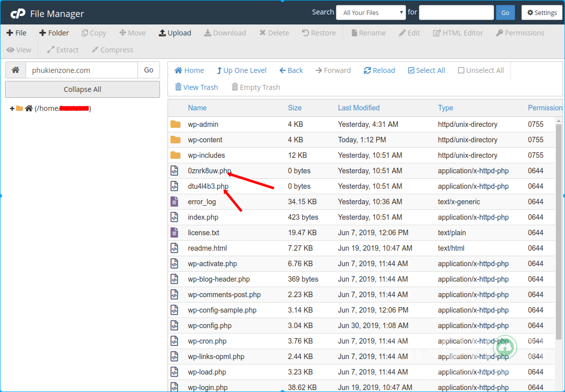The height and width of the screenshot is (392, 565).
Task: Click Empty Trash
Action: [255, 87]
